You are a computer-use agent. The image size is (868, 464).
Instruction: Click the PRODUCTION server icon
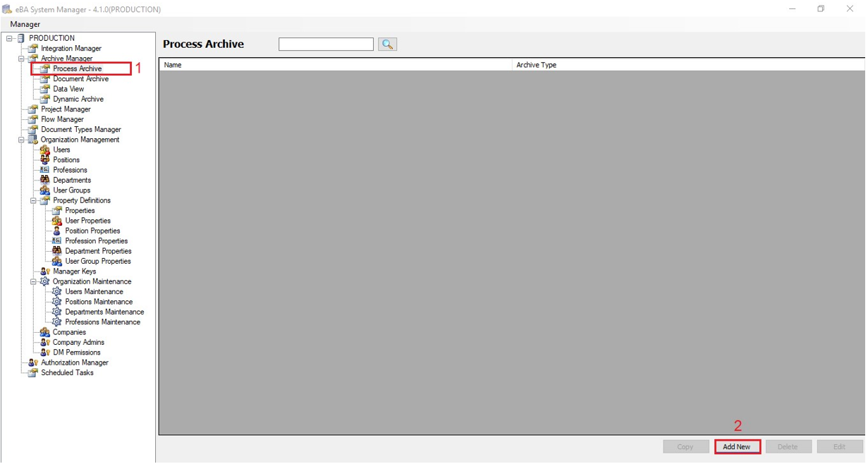coord(20,38)
